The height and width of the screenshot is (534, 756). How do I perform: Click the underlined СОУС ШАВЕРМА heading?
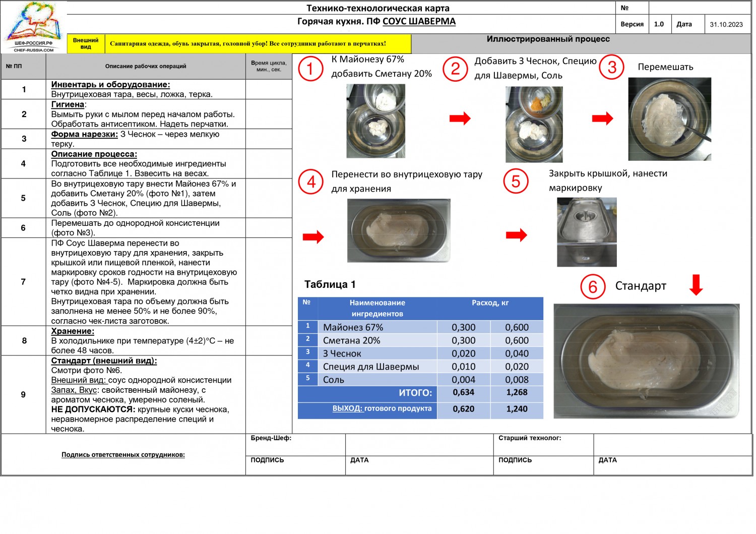click(x=419, y=21)
